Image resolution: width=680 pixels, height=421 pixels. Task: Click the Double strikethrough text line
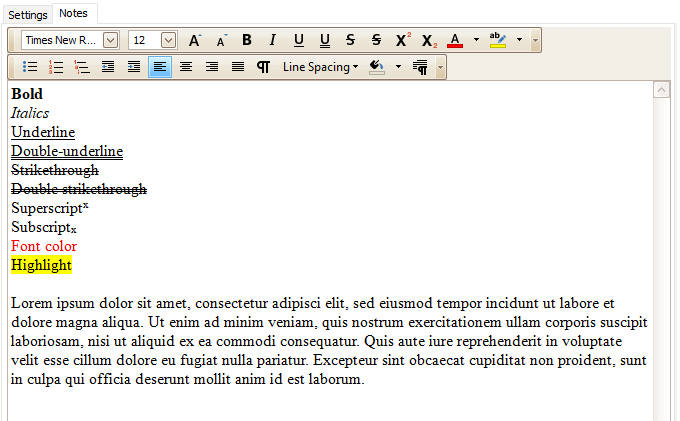(x=79, y=189)
